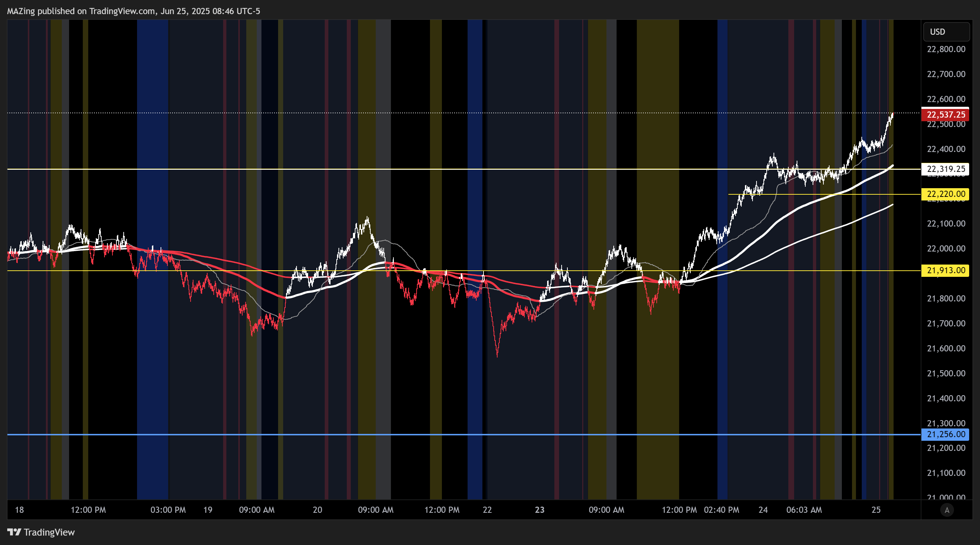Image resolution: width=980 pixels, height=545 pixels.
Task: Click the 22,800.00 price axis tick
Action: (x=946, y=49)
